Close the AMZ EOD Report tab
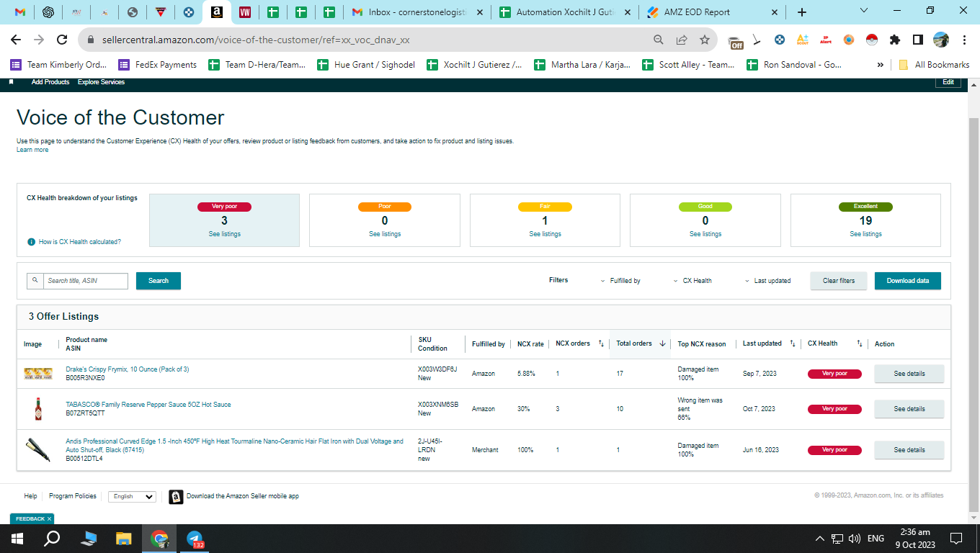The image size is (980, 553). click(x=775, y=12)
